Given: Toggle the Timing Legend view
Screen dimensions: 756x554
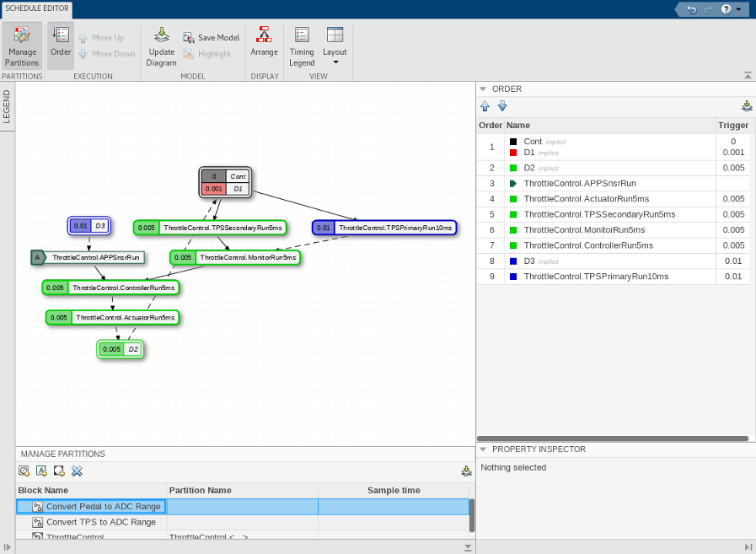Looking at the screenshot, I should click(x=302, y=46).
